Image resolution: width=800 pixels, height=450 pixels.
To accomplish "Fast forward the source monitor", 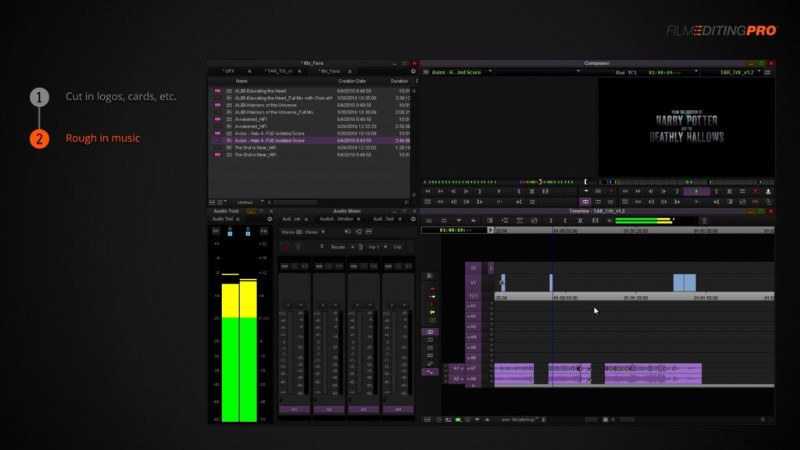I will (440, 191).
